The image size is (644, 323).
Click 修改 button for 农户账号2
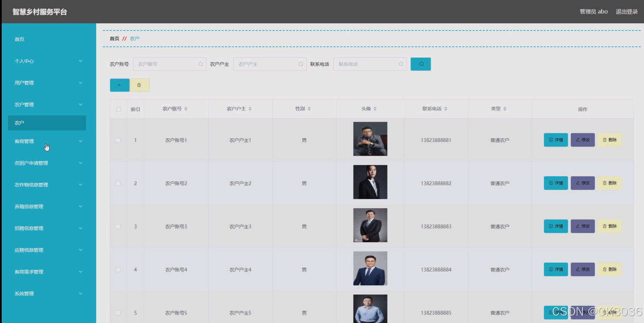click(583, 183)
